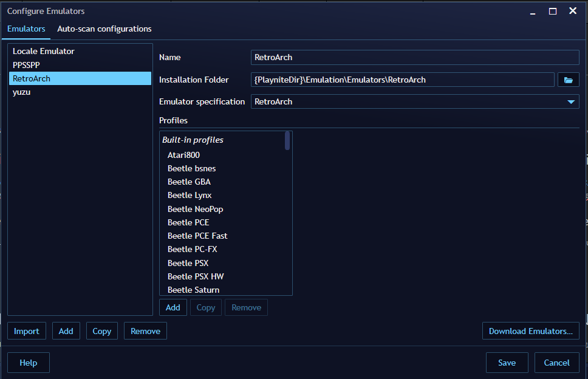Screen dimensions: 588x379
Task: Click the Installation Folder path field
Action: pyautogui.click(x=402, y=80)
